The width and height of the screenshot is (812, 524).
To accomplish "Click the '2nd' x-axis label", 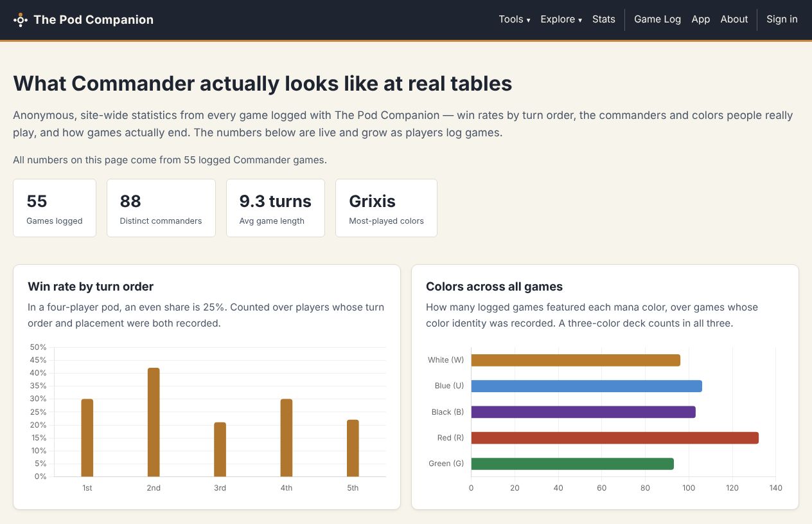I will (154, 488).
